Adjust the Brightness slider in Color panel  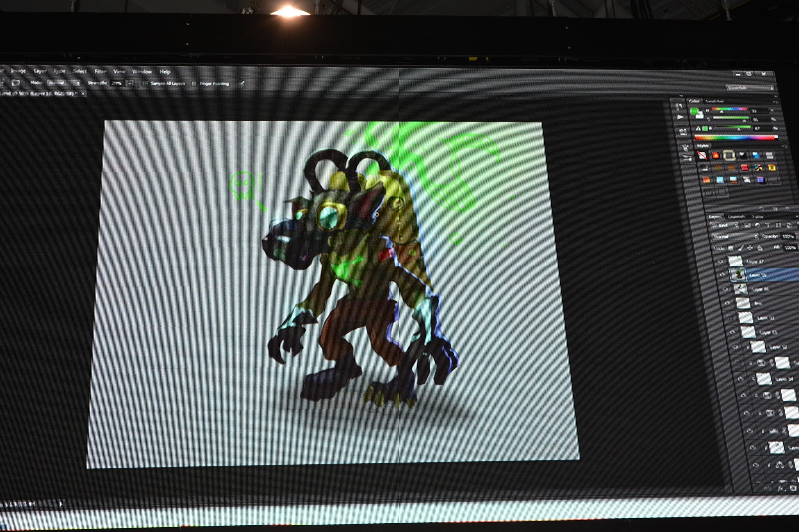732,127
